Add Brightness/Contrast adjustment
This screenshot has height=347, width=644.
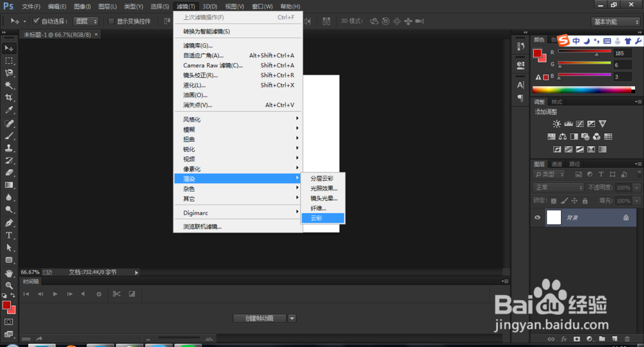point(556,124)
